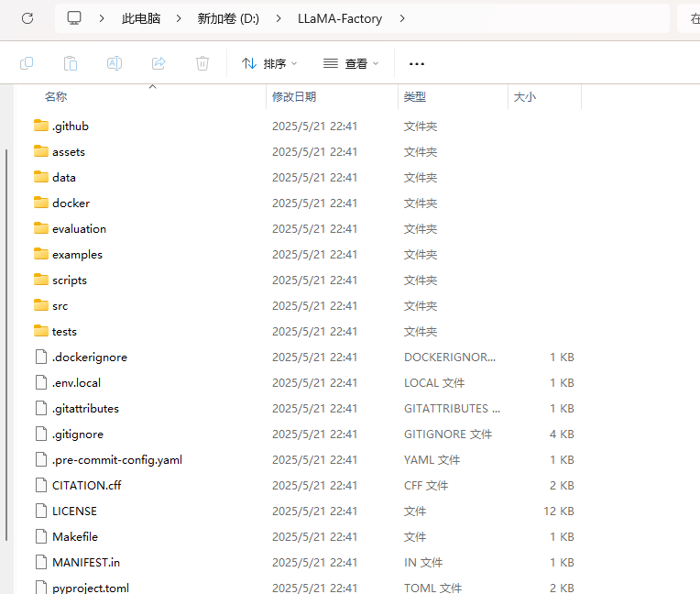The width and height of the screenshot is (700, 594).
Task: Click the MANIFEST.in file name
Action: pyautogui.click(x=86, y=562)
